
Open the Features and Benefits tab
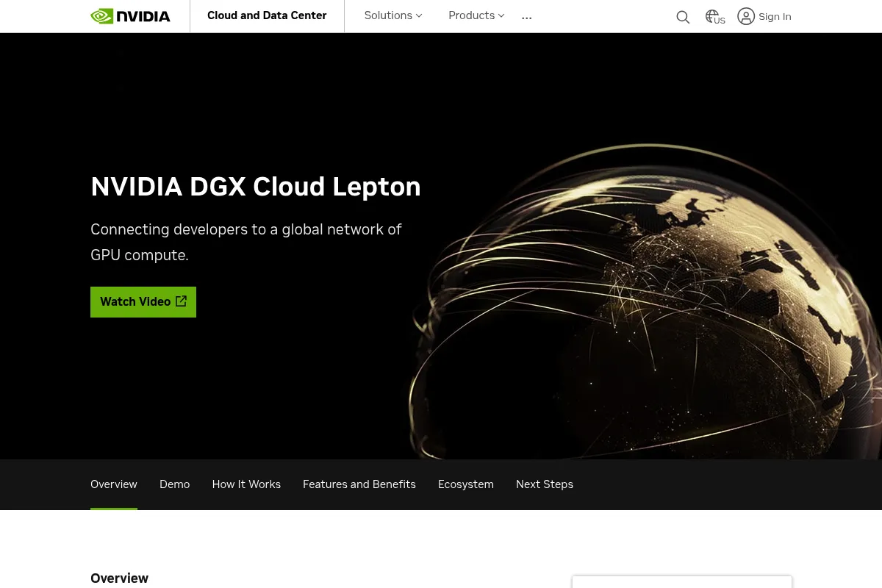pos(359,484)
